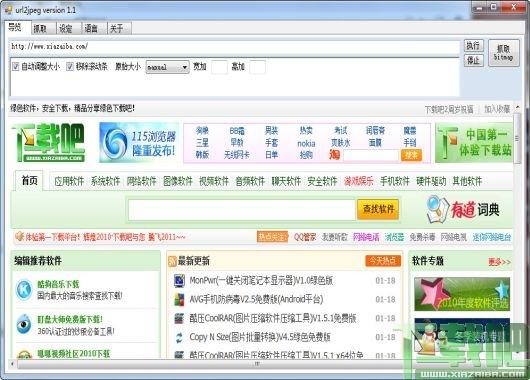The image size is (530, 380).
Task: Click the software search text box
Action: (241, 210)
